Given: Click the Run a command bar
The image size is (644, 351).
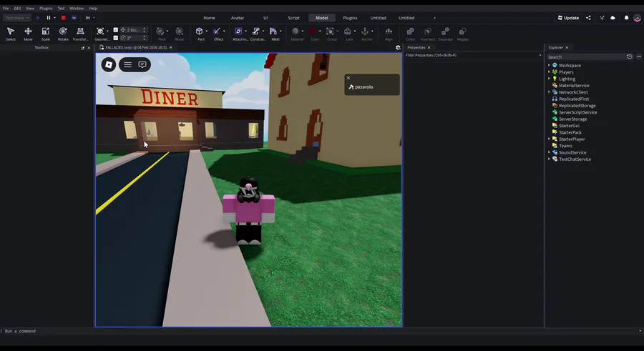Looking at the screenshot, I should point(321,331).
